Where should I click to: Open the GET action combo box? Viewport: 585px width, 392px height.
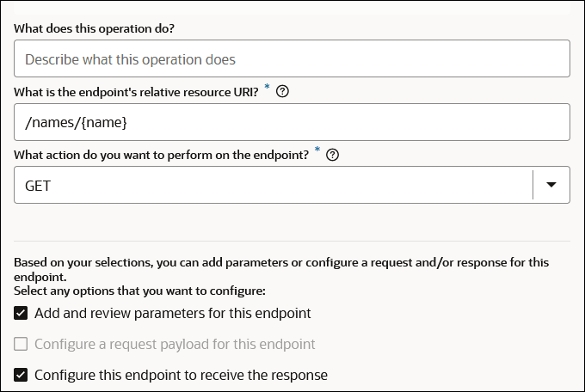coord(275,185)
